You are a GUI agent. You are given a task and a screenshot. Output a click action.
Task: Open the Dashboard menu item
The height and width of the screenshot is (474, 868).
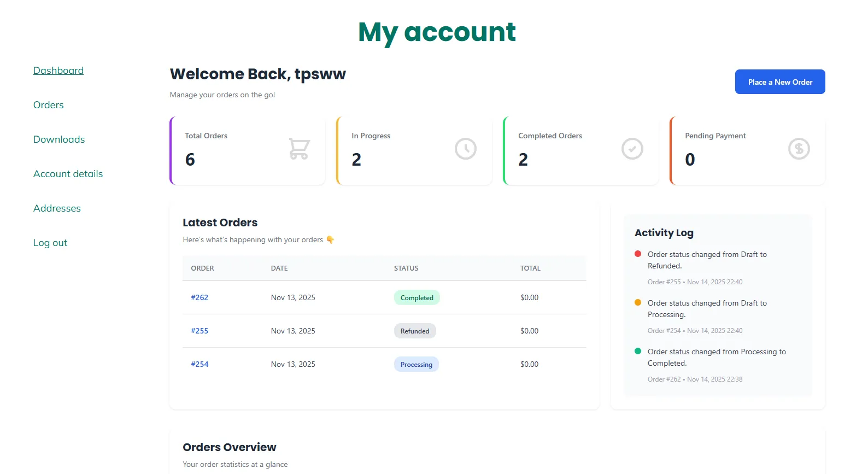tap(58, 71)
